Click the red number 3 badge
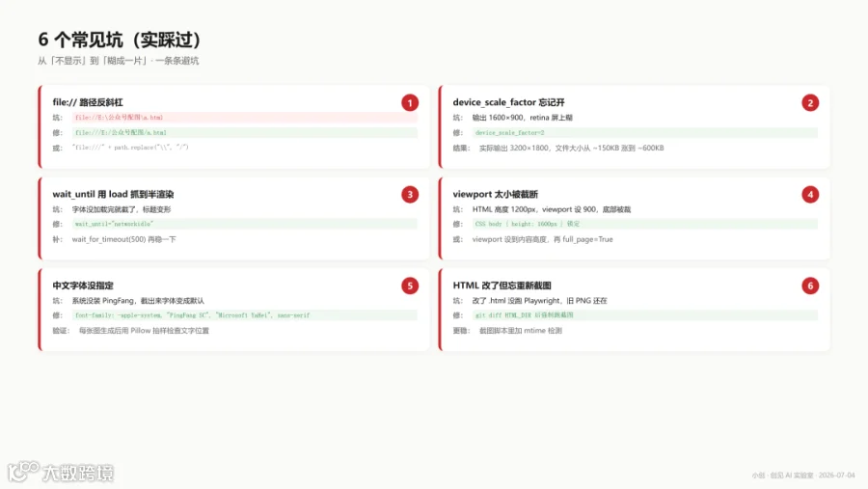This screenshot has width=868, height=489. pos(410,195)
